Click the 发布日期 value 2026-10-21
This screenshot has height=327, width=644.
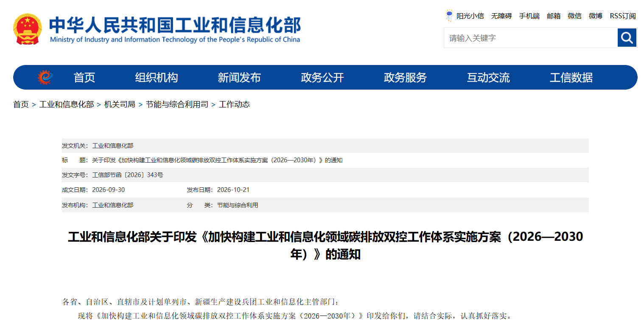coord(233,190)
